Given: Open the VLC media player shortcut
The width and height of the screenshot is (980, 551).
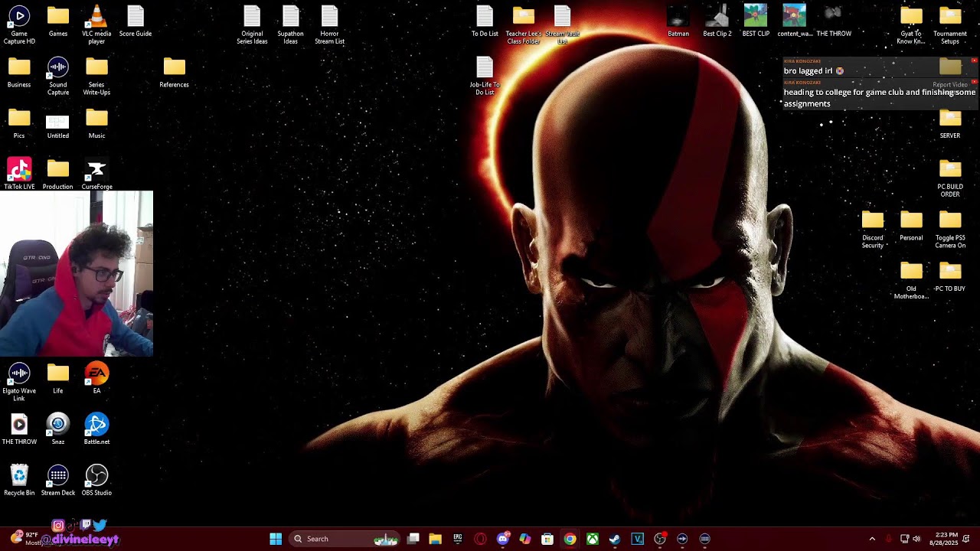Looking at the screenshot, I should coord(96,24).
